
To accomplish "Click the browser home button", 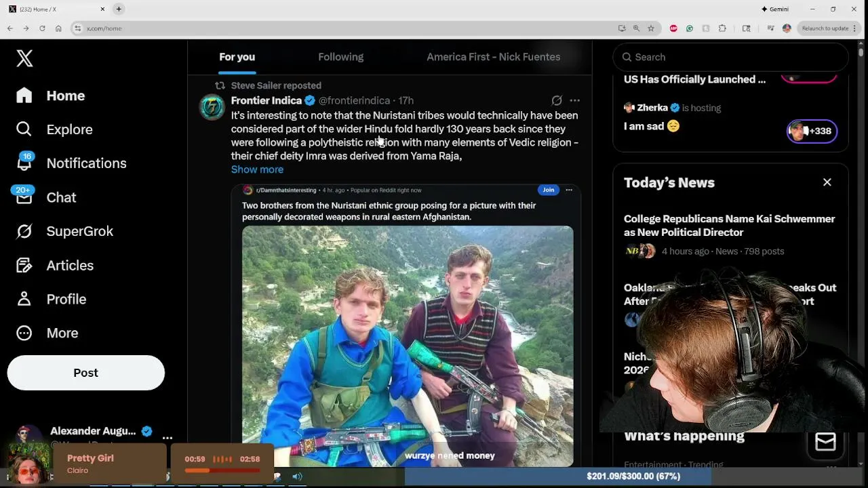I will click(58, 28).
